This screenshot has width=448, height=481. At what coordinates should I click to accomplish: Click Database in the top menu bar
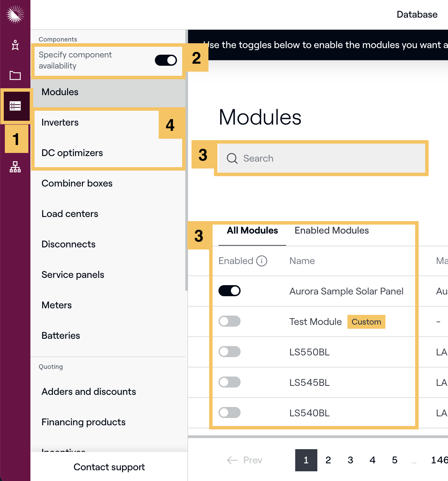coord(417,15)
